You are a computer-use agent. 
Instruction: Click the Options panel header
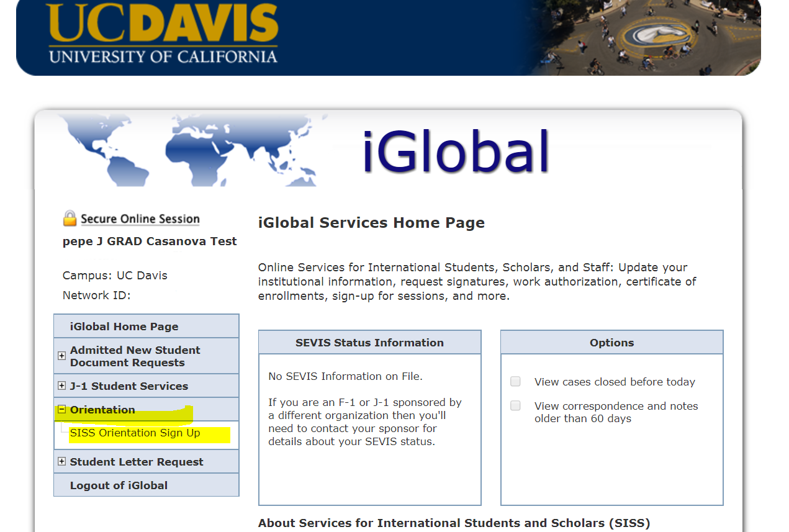click(611, 343)
